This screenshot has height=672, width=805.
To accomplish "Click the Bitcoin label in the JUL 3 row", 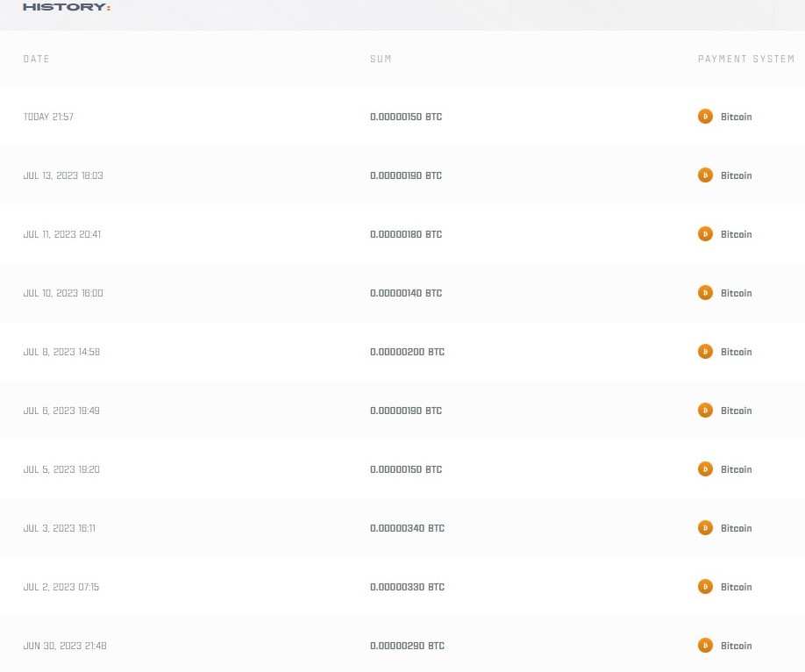I will [x=737, y=528].
